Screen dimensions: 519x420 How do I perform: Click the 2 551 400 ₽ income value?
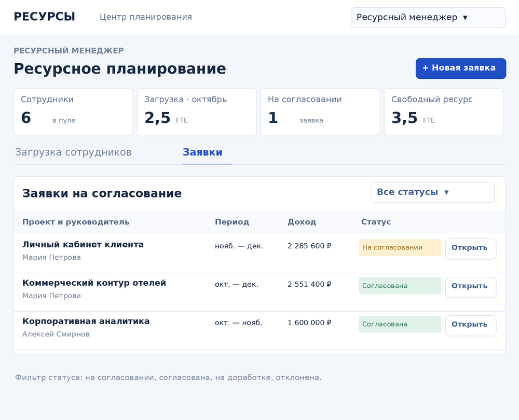coord(309,285)
